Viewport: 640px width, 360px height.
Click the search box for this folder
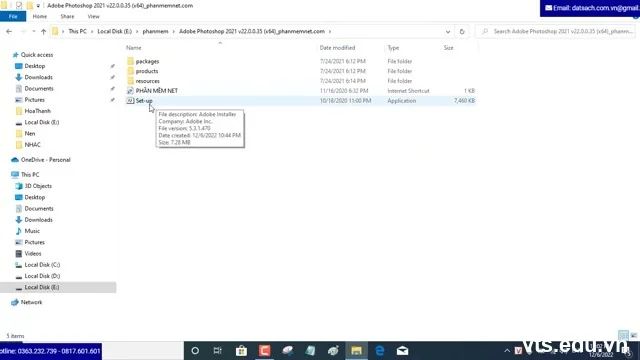[555, 31]
